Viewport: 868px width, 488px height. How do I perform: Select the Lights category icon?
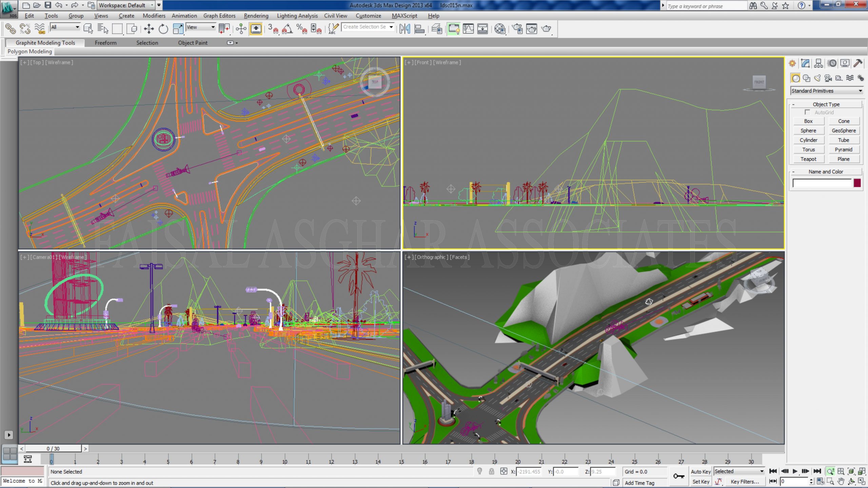coord(817,78)
